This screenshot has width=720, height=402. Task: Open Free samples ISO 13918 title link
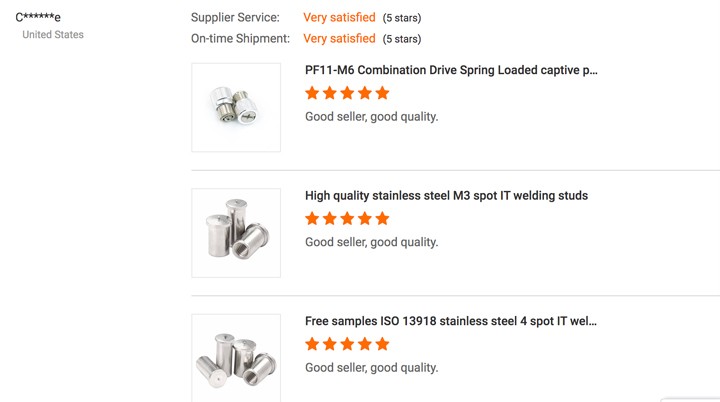click(x=451, y=321)
